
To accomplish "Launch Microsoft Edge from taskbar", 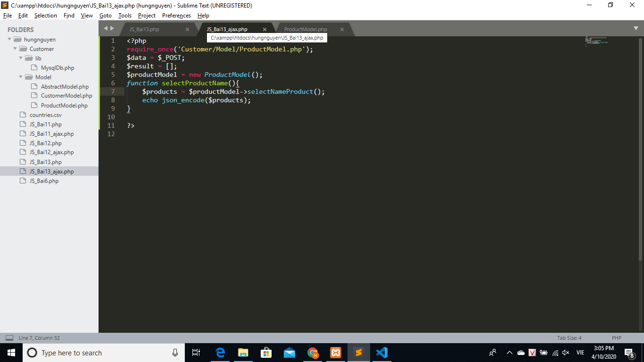I will point(220,353).
